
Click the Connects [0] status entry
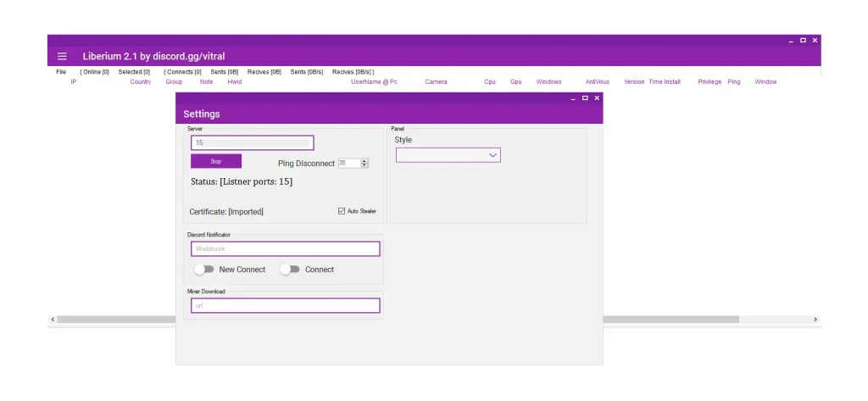tap(183, 72)
